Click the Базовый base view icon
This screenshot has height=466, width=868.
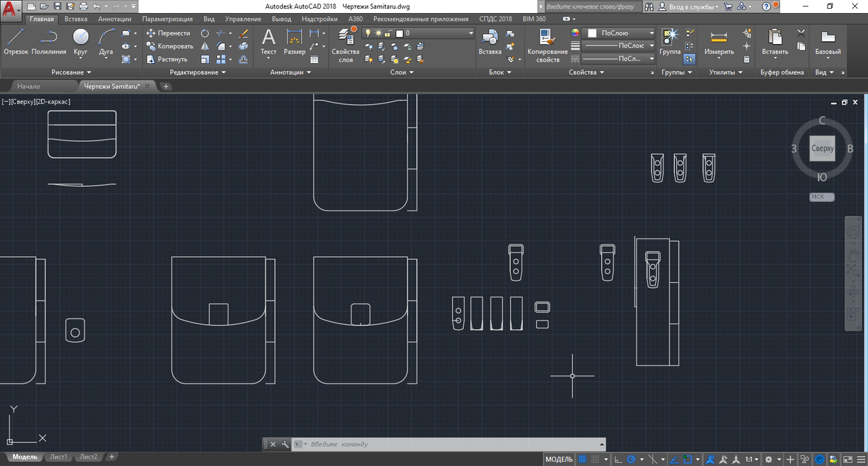pos(827,42)
